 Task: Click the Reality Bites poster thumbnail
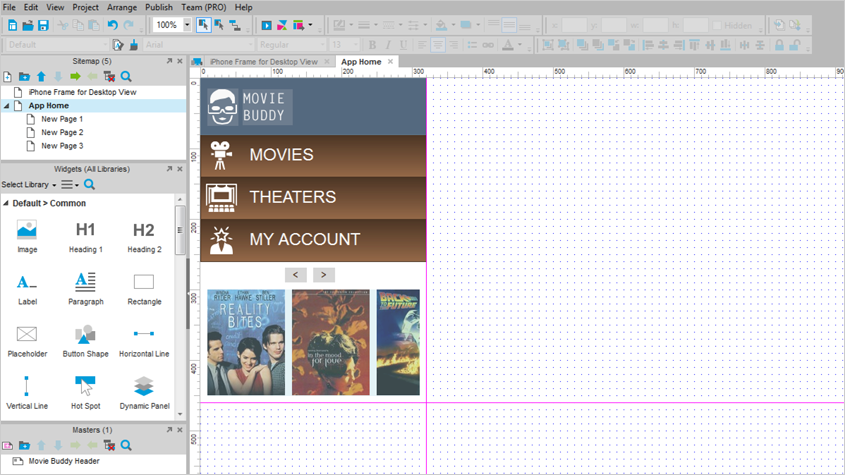pos(246,342)
